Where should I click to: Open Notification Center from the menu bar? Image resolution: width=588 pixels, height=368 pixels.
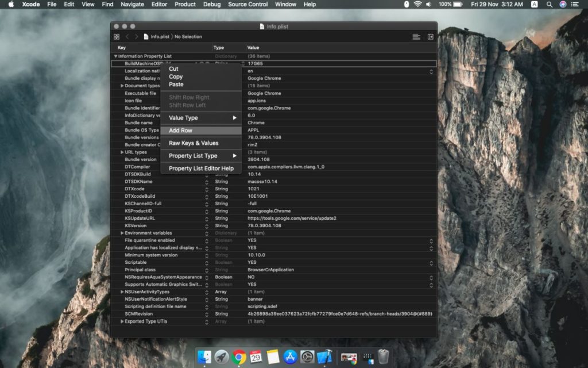[574, 4]
